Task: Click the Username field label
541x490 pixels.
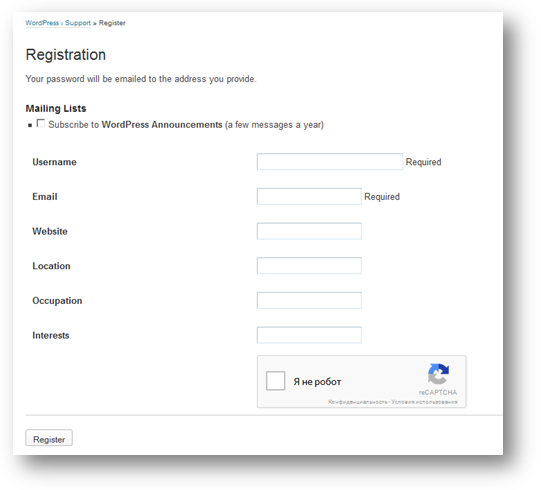Action: pyautogui.click(x=55, y=162)
